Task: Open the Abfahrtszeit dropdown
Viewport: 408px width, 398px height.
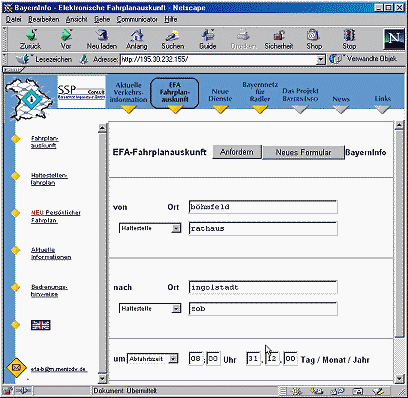Action: [x=173, y=359]
